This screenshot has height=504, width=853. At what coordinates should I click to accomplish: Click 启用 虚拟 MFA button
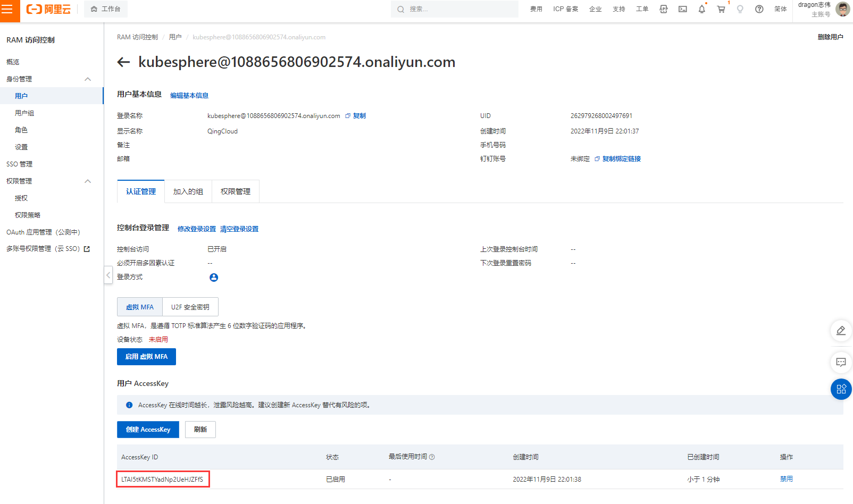146,357
